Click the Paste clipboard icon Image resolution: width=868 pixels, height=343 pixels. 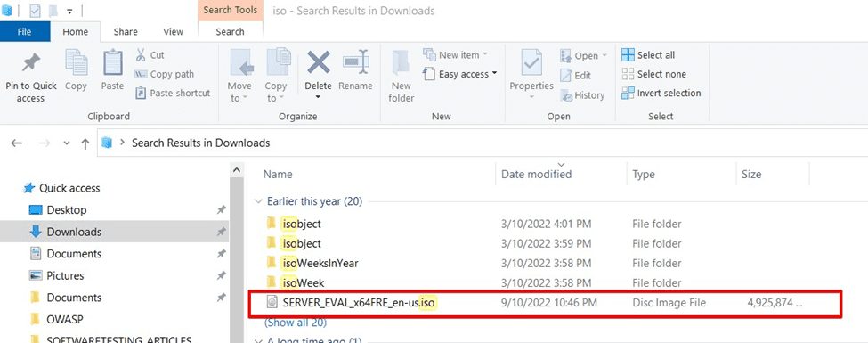click(x=113, y=63)
